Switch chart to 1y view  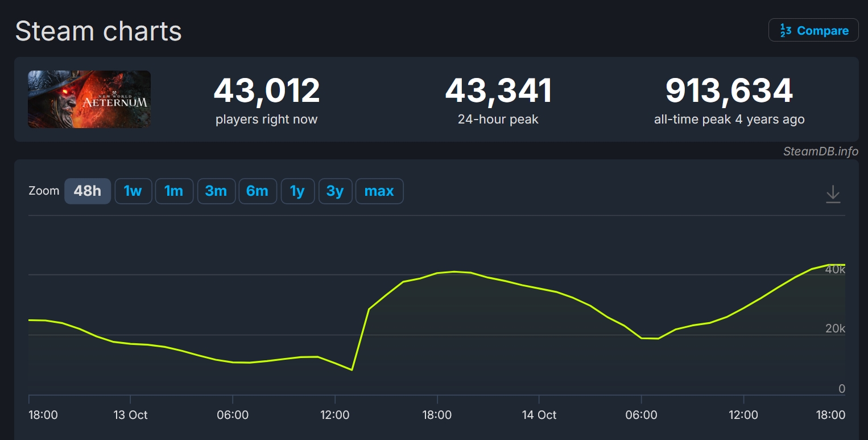tap(297, 191)
